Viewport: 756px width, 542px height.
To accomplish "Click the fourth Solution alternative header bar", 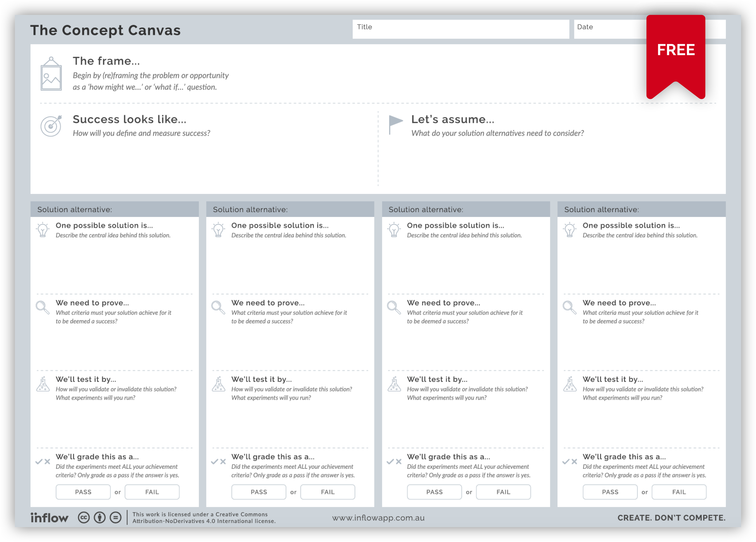I will (x=641, y=209).
